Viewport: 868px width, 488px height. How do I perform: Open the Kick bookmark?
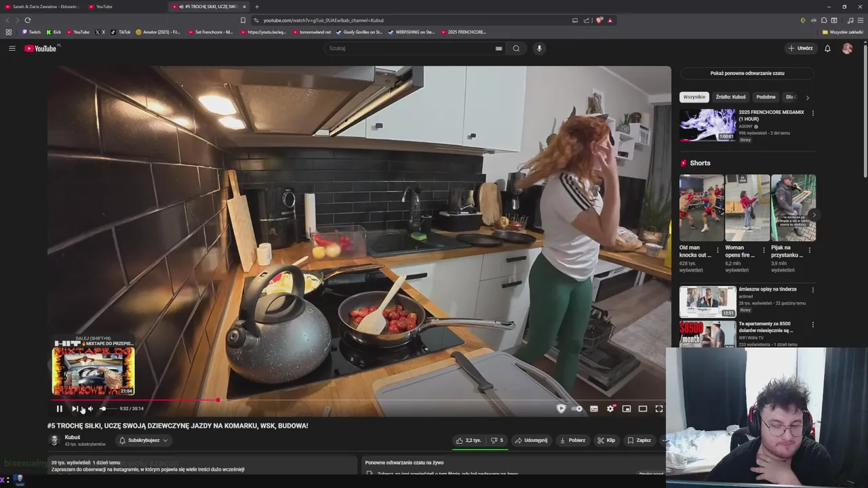click(54, 32)
